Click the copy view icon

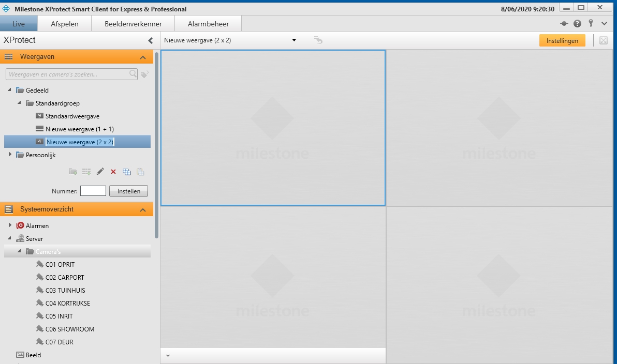click(x=127, y=172)
